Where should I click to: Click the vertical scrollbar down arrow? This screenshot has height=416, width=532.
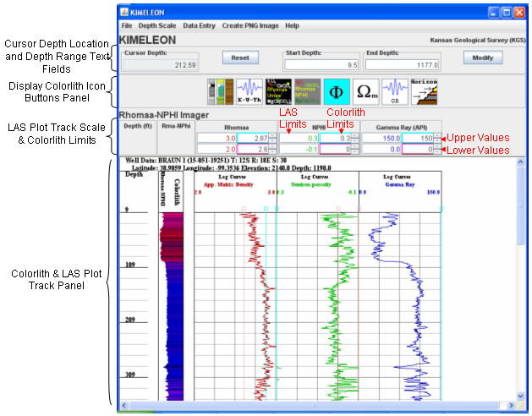520,396
